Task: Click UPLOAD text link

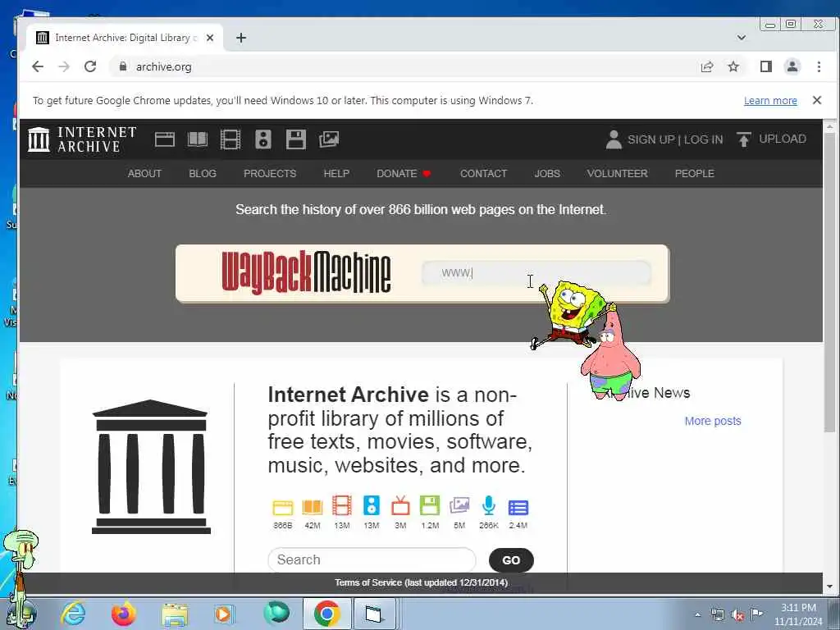Action: (782, 139)
